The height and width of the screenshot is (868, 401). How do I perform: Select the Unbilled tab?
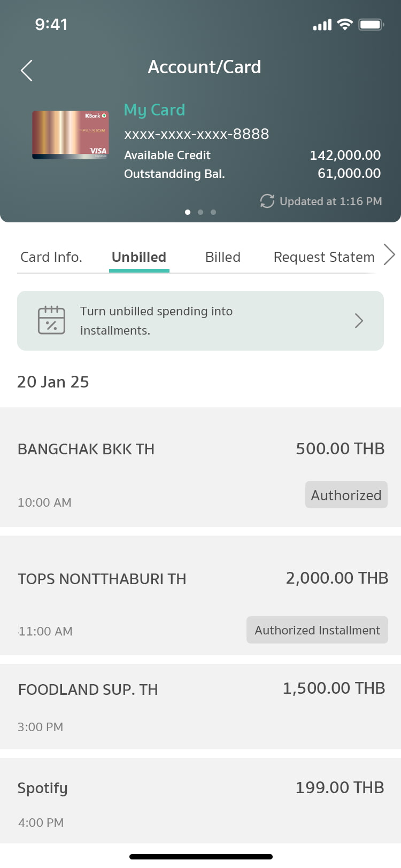pos(139,257)
